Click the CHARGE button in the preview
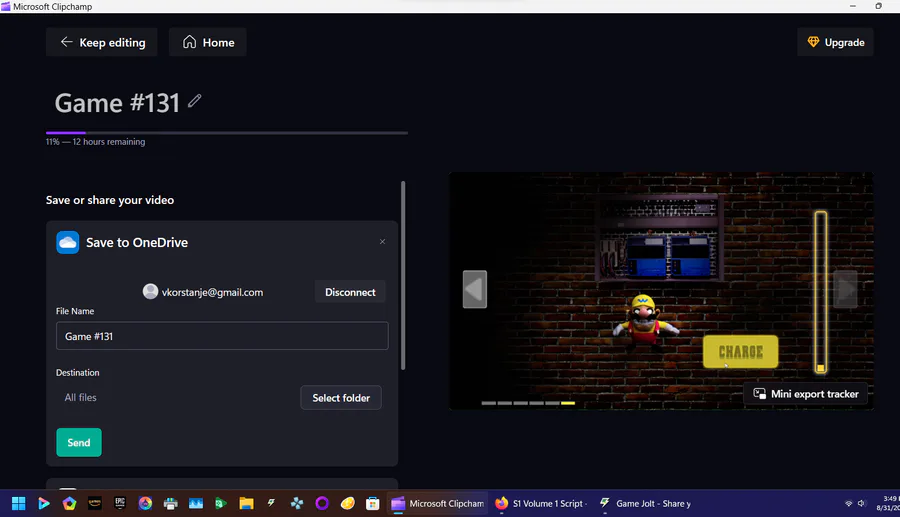This screenshot has height=517, width=900. (x=740, y=352)
